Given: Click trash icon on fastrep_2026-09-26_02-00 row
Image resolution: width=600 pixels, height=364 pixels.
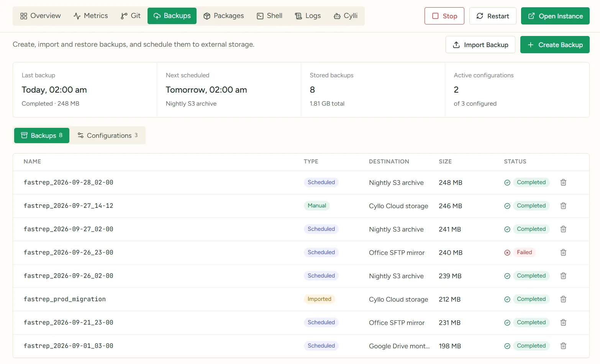Looking at the screenshot, I should coord(563,276).
